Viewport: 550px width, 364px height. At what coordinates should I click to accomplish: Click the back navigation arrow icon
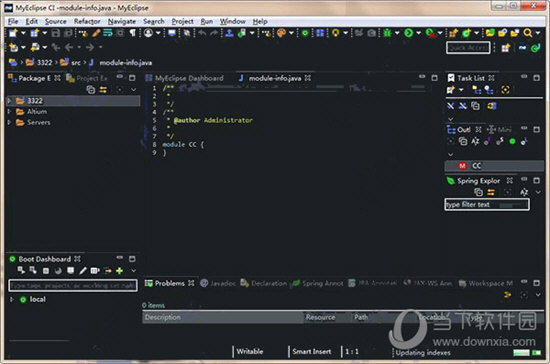pyautogui.click(x=69, y=47)
